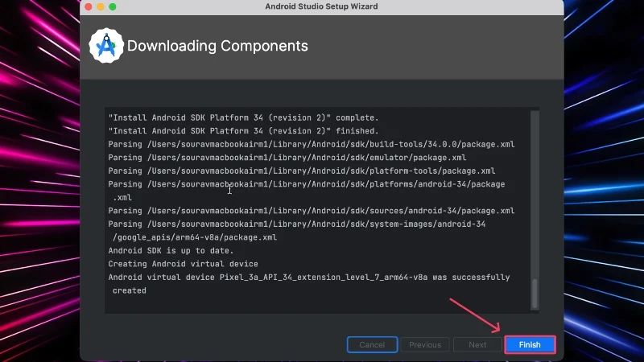Screen dimensions: 644x362
Task: Click the "Android SDK is up to date." line
Action: (171, 251)
